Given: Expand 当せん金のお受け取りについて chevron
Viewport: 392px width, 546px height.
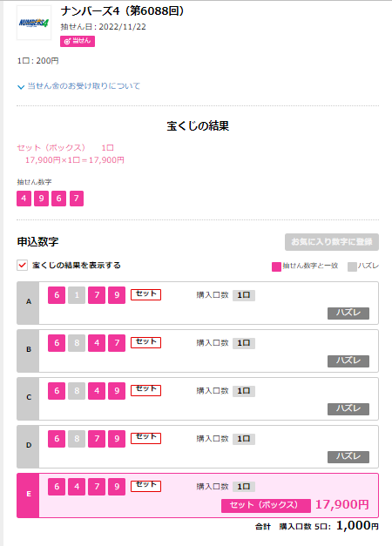Looking at the screenshot, I should 21,87.
